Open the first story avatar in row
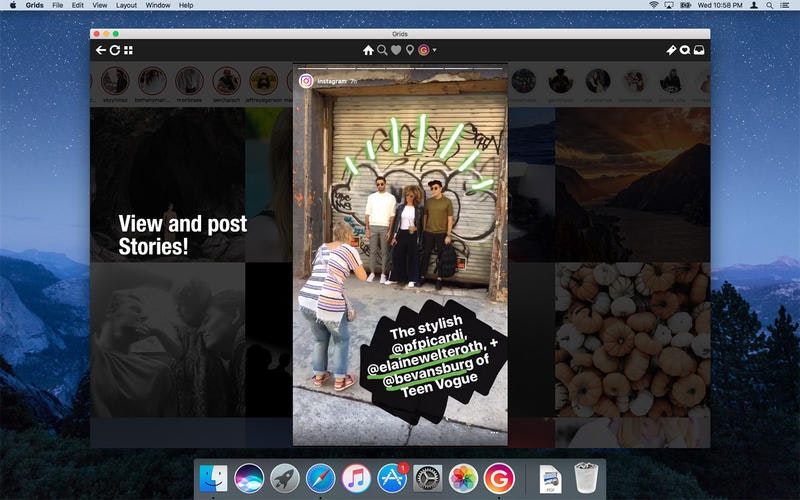The height and width of the screenshot is (500, 800). click(115, 81)
